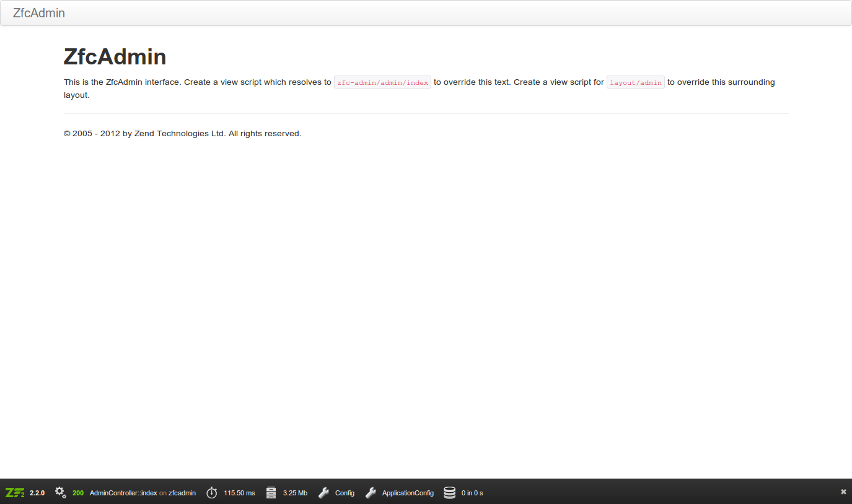Open the request gears icon in toolbar
852x504 pixels.
click(60, 493)
